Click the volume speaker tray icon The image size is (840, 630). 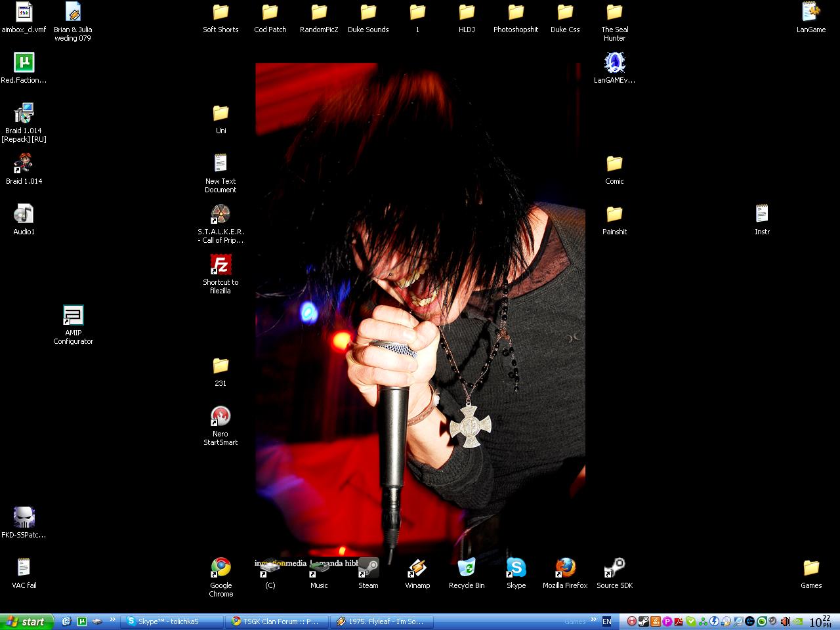click(785, 621)
